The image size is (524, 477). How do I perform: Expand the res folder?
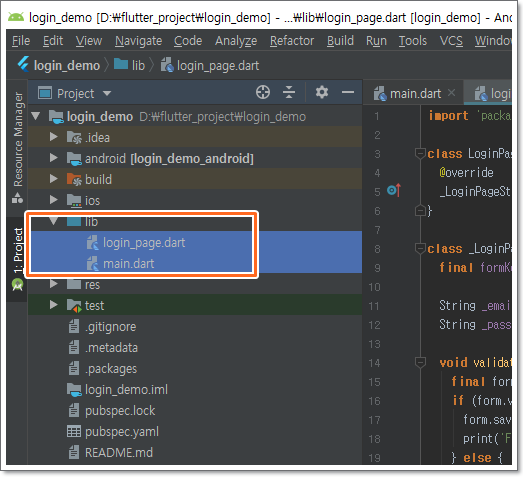click(x=53, y=284)
